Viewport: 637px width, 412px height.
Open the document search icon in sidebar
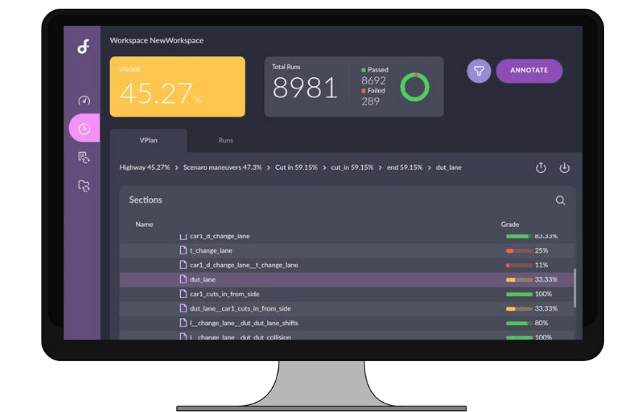click(84, 157)
